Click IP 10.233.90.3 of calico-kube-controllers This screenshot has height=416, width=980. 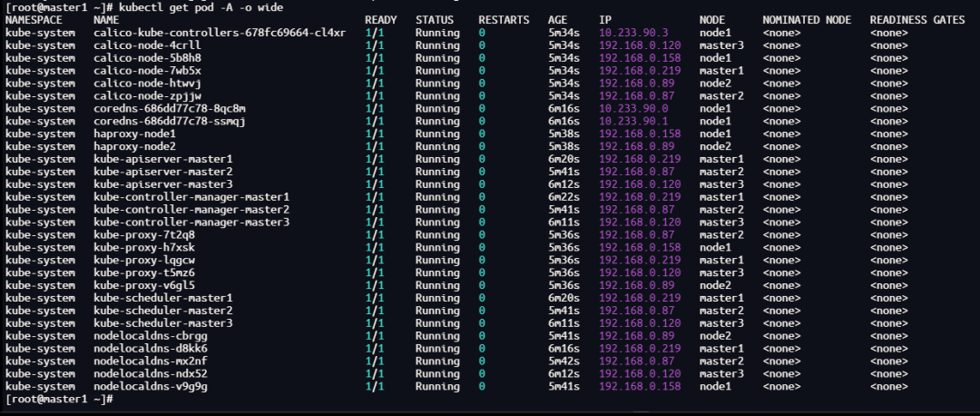pyautogui.click(x=633, y=33)
